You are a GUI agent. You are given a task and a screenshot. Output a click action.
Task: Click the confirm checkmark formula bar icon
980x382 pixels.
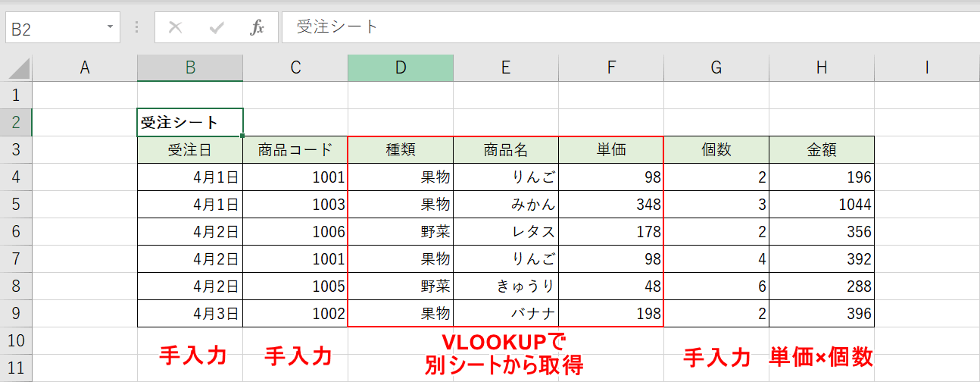[x=217, y=28]
